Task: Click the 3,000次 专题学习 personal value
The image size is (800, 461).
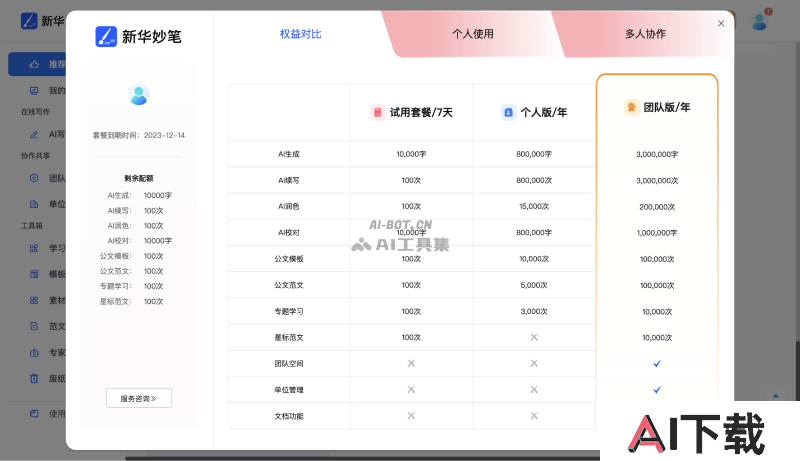Action: tap(534, 311)
